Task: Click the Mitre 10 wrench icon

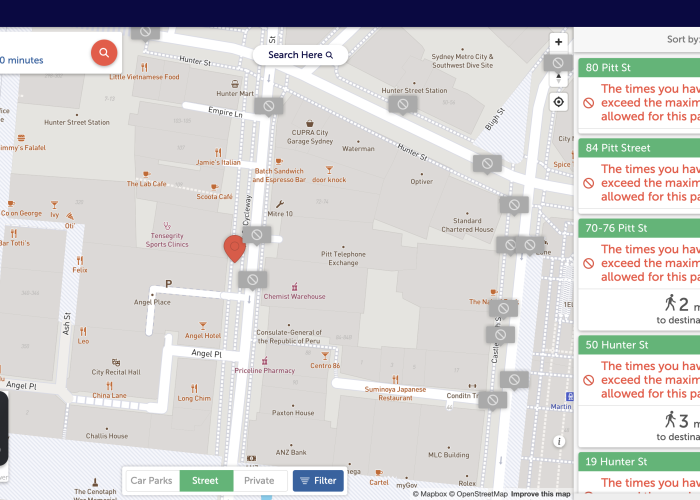Action: click(280, 204)
